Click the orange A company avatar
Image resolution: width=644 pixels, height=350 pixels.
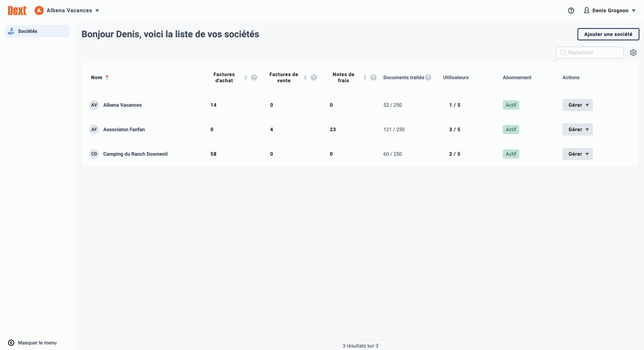39,11
